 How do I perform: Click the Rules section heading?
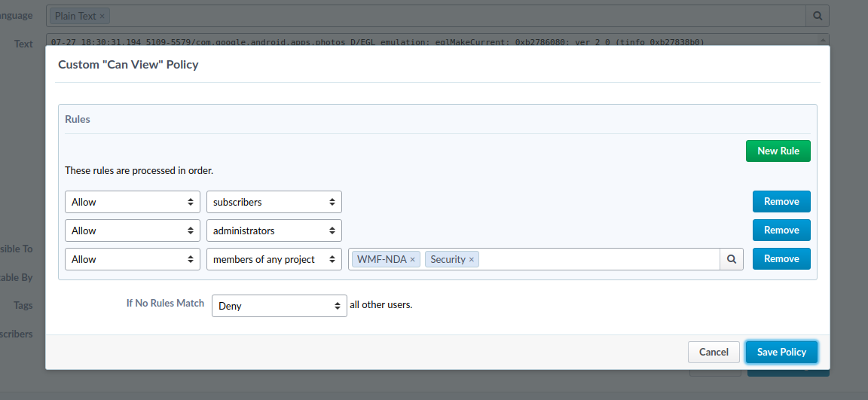pyautogui.click(x=78, y=120)
